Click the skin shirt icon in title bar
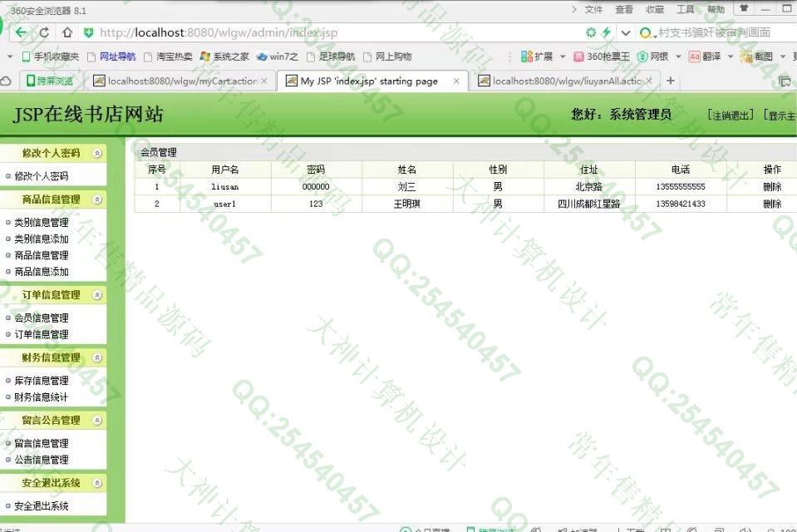The width and height of the screenshot is (797, 532). pos(744,8)
